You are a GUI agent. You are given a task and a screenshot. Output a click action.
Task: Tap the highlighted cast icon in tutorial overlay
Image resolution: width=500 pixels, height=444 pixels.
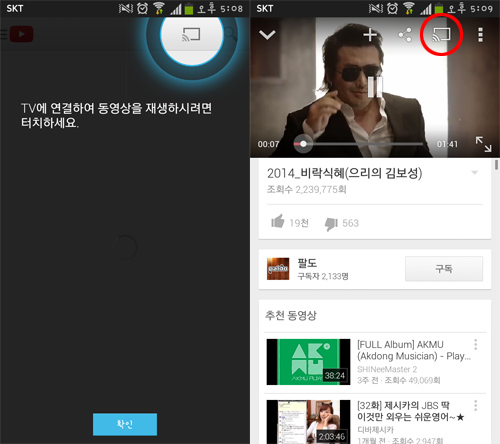click(x=191, y=35)
